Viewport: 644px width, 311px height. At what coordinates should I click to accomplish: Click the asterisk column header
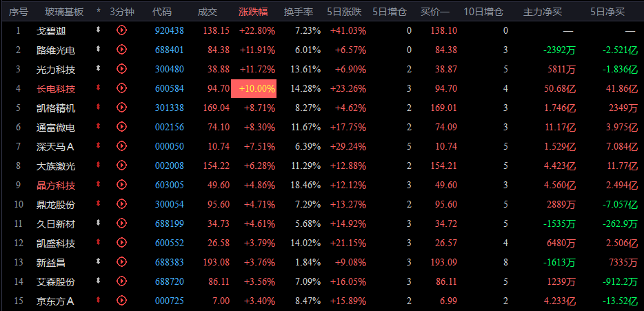[98, 12]
